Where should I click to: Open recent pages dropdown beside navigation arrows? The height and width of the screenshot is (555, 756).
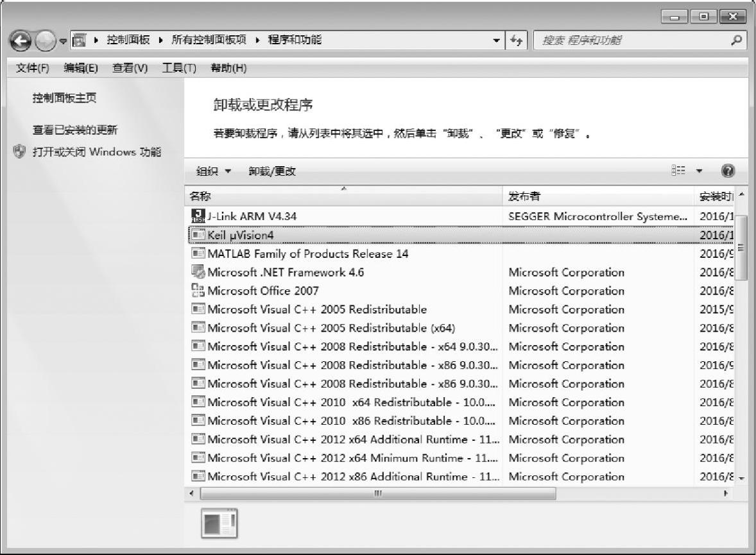pyautogui.click(x=63, y=42)
